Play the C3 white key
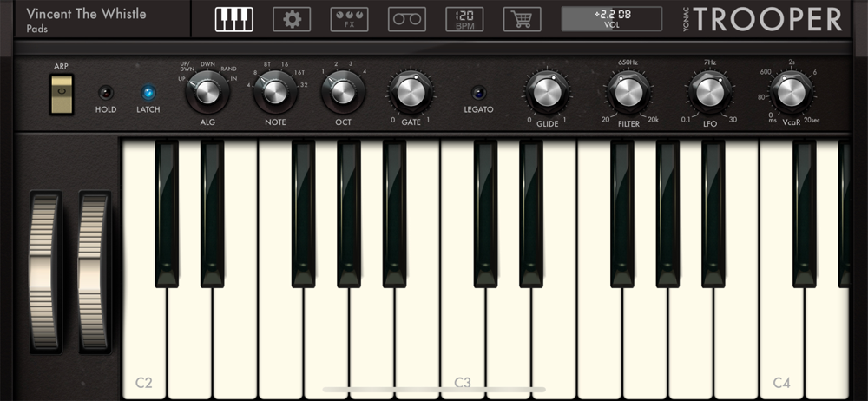 click(x=463, y=344)
